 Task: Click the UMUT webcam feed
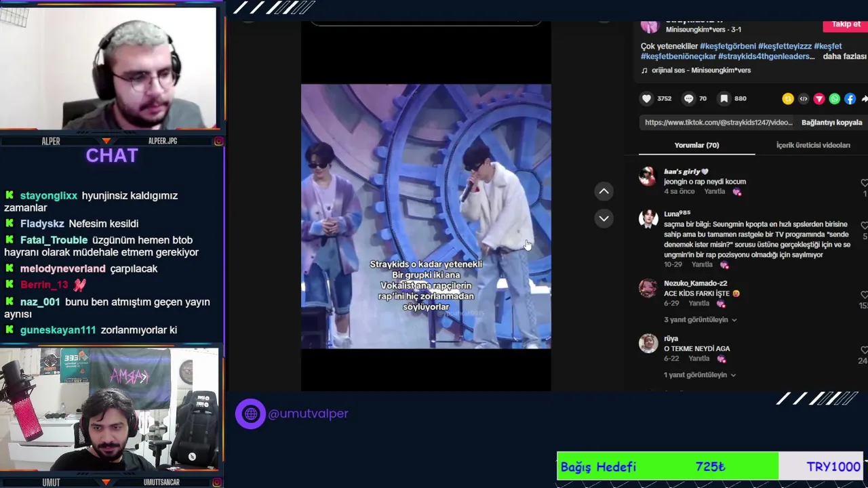pyautogui.click(x=108, y=409)
